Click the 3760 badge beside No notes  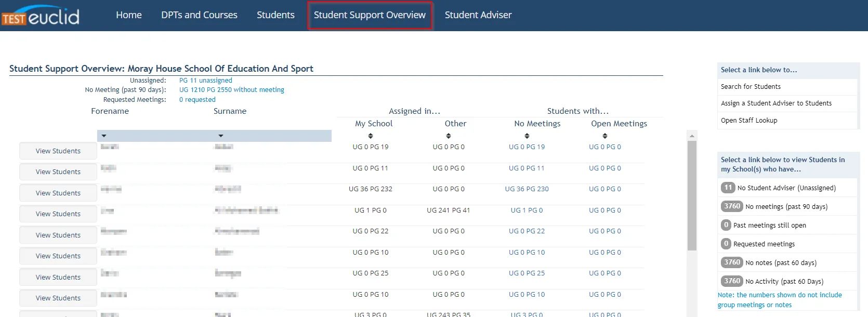click(732, 262)
